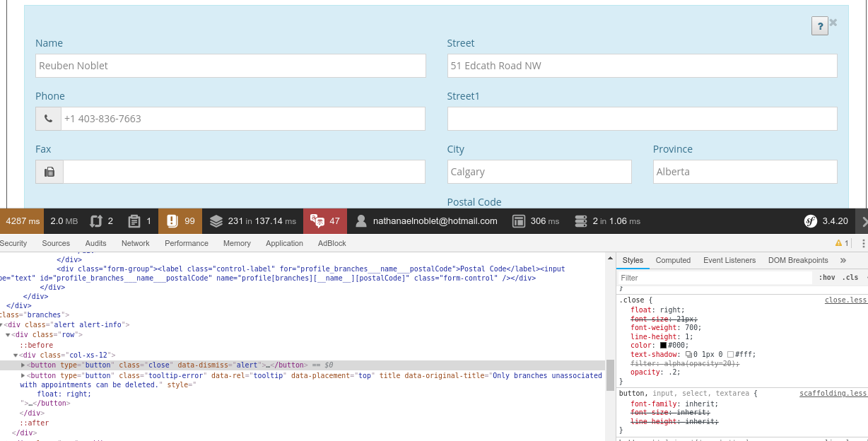The height and width of the screenshot is (441, 868).
Task: Open the scaffolding.less source link
Action: [833, 393]
